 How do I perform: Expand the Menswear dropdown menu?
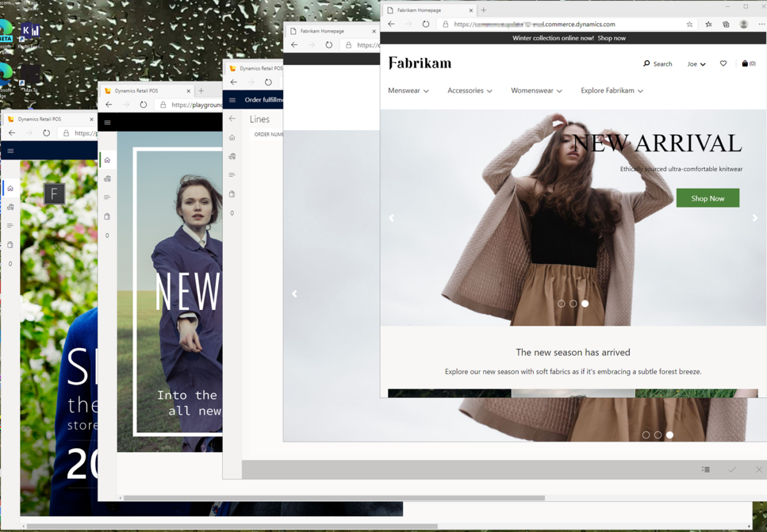408,91
